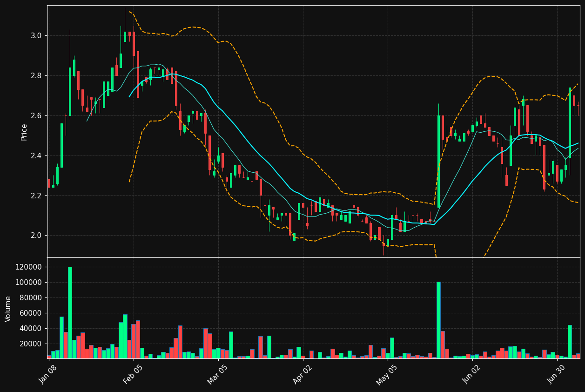Click the 100000 volume tick label
585x392 pixels.
pos(29,283)
